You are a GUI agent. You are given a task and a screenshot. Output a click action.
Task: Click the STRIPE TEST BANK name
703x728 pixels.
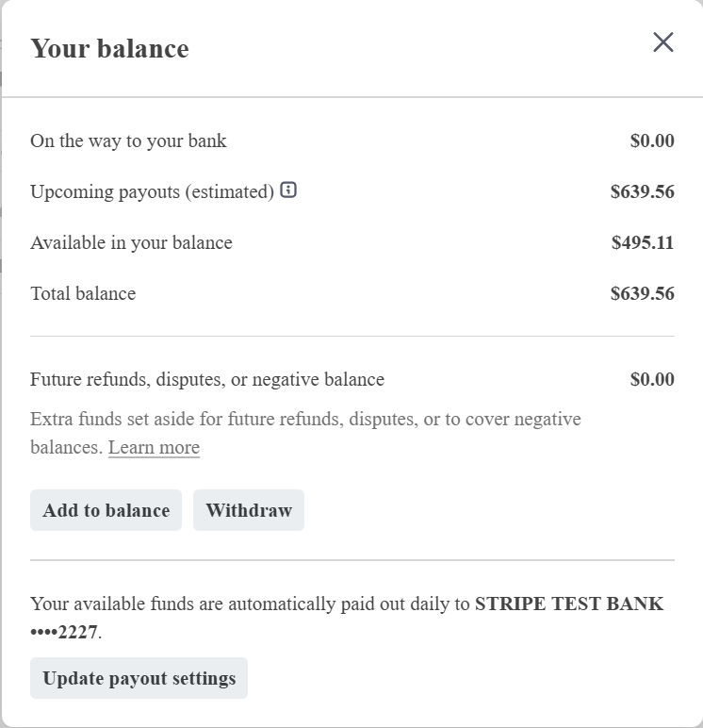(569, 604)
